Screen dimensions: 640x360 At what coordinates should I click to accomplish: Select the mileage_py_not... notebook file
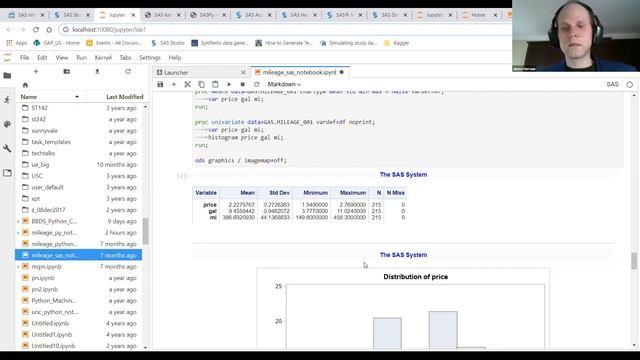[79, 232]
